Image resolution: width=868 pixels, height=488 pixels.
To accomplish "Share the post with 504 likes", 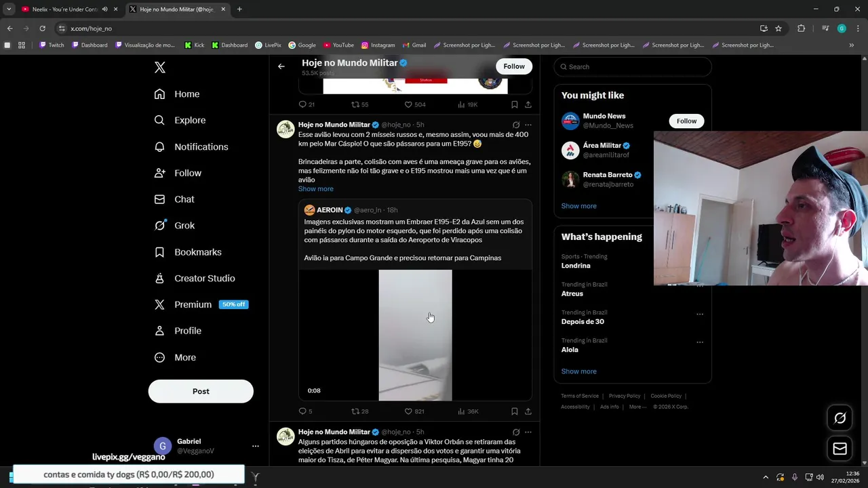I will pyautogui.click(x=528, y=104).
